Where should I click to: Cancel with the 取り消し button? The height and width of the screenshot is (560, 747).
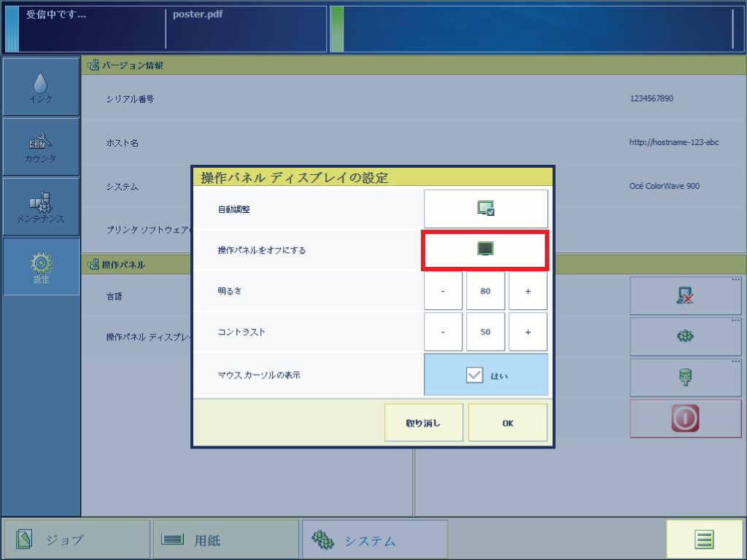pos(424,423)
